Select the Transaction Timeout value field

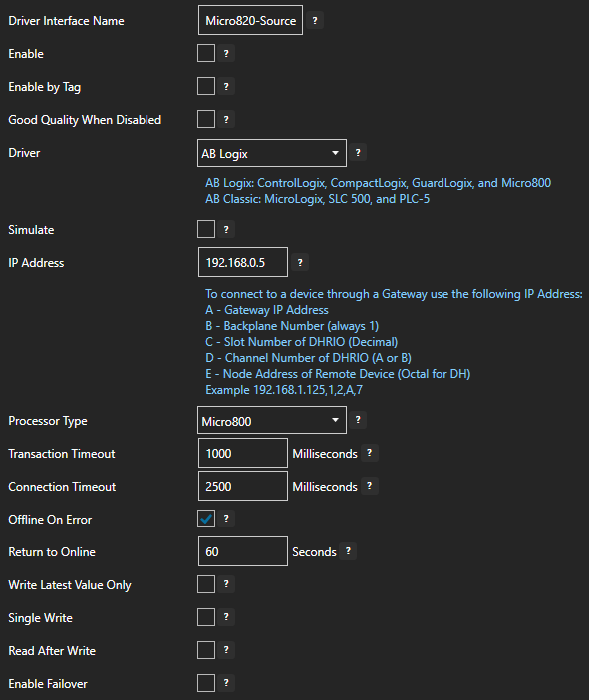[x=243, y=453]
